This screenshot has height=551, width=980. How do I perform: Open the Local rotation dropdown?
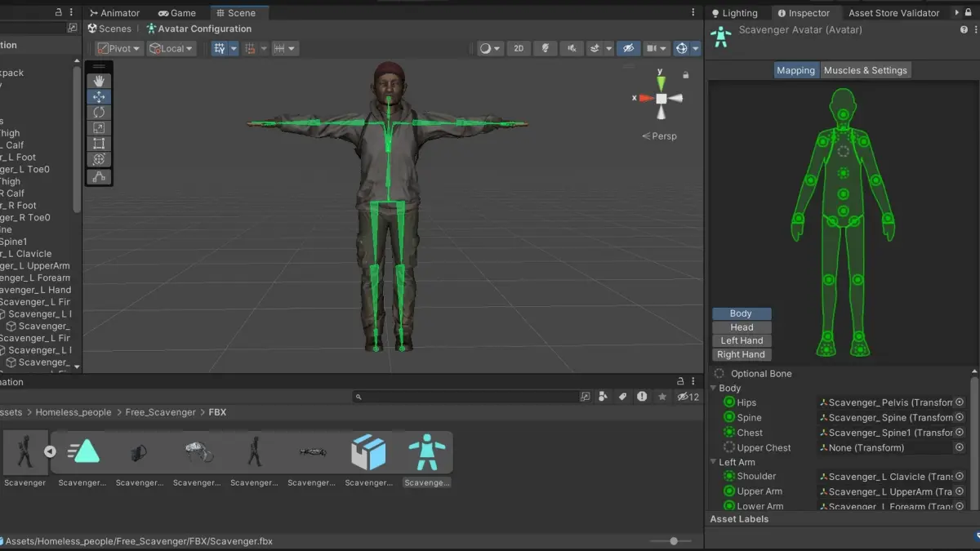click(171, 48)
